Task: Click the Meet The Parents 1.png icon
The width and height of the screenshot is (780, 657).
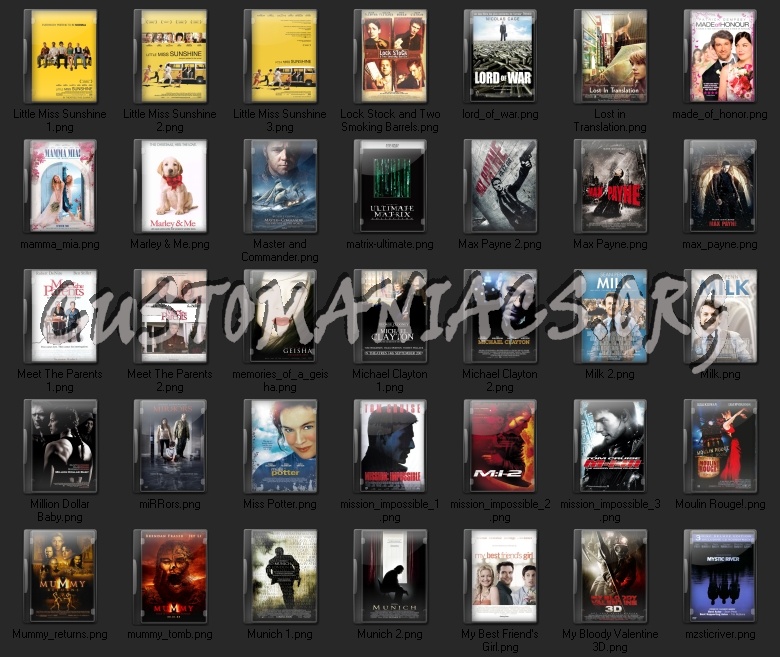Action: tap(60, 316)
